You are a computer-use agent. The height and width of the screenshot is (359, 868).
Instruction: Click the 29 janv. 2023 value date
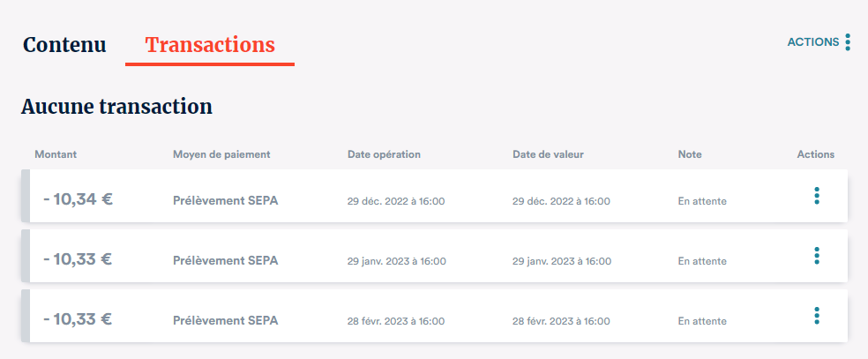562,261
